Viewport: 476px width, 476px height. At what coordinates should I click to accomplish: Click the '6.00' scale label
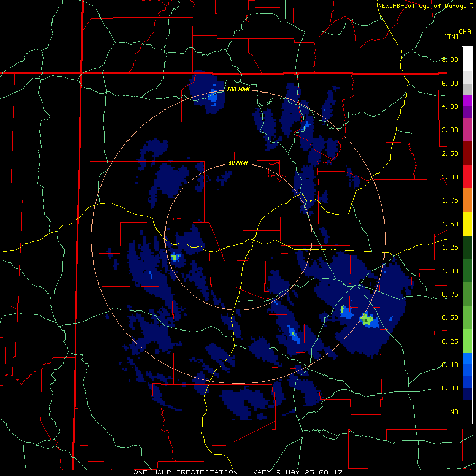click(450, 83)
